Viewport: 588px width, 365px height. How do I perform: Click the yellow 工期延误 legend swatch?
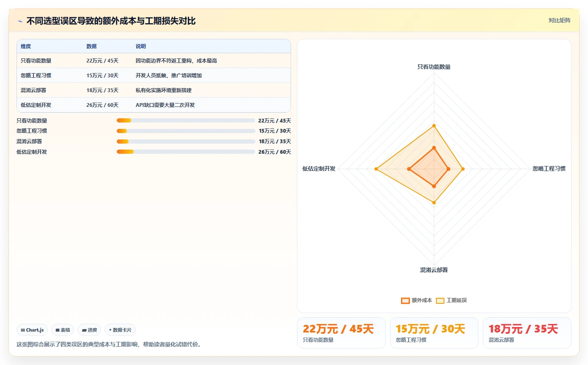click(x=440, y=300)
